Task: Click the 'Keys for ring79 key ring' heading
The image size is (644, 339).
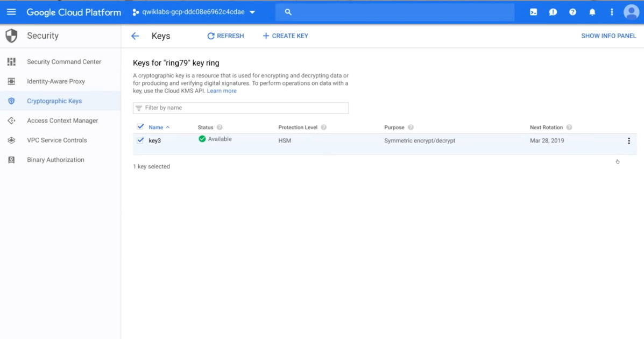Action: (176, 63)
